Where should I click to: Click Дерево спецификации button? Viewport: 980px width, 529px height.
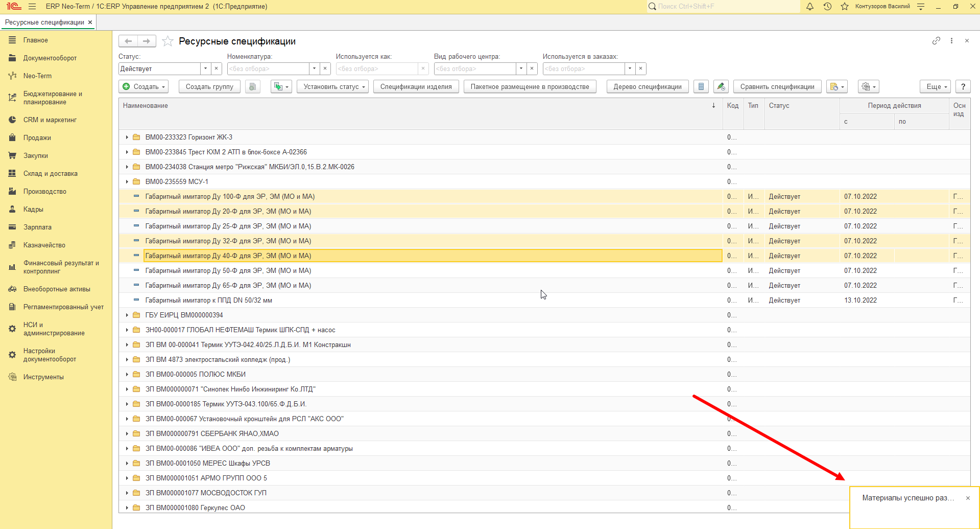(648, 87)
